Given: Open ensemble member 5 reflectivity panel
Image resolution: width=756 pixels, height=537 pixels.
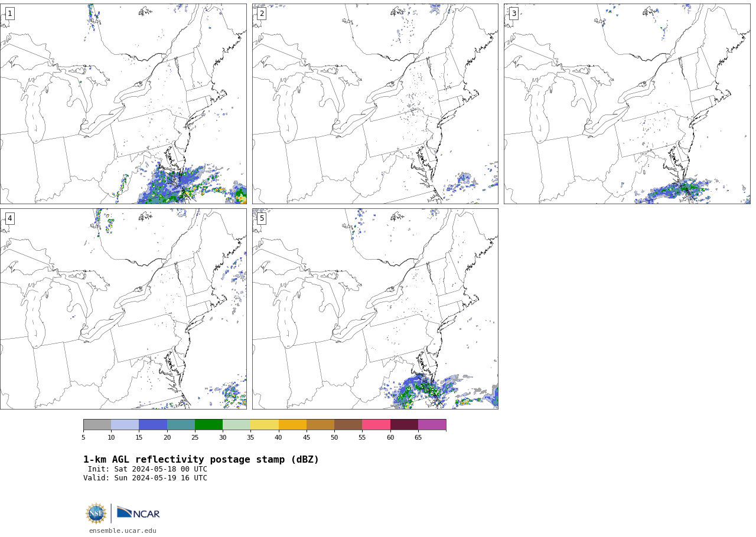Looking at the screenshot, I should [x=375, y=309].
